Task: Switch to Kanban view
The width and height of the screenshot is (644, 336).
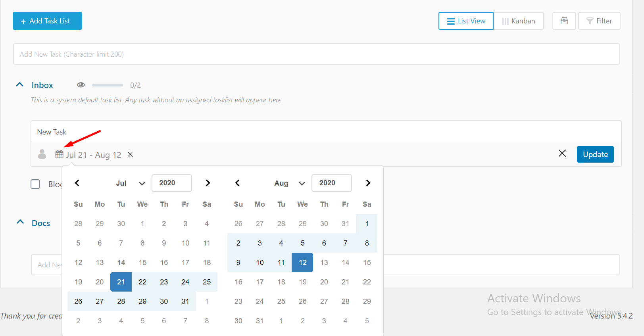Action: tap(518, 21)
